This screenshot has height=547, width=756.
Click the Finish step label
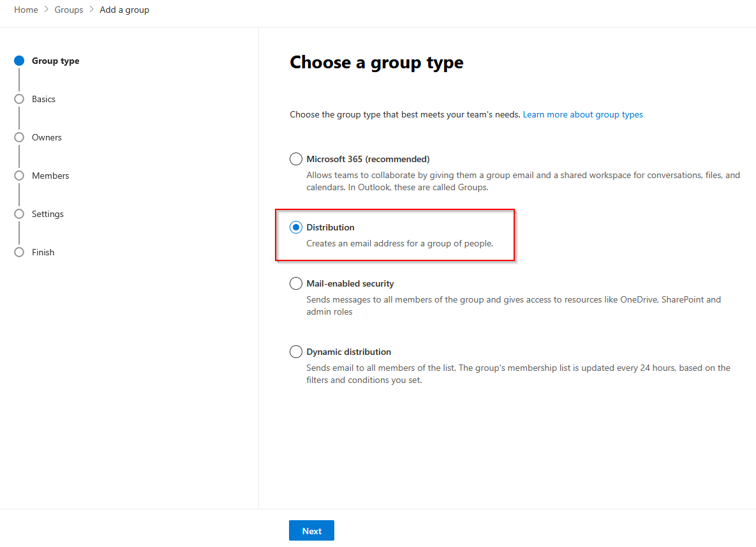tap(43, 253)
